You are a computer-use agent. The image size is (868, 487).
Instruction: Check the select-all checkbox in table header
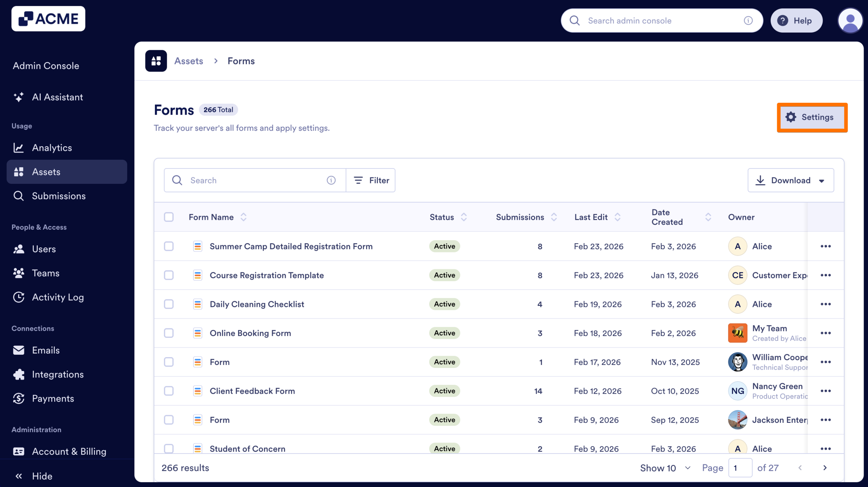(169, 217)
